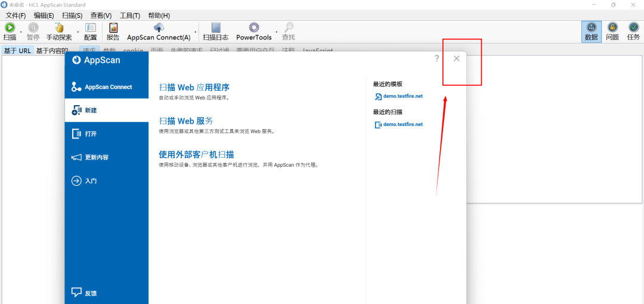Select Open (打开) in the sidebar
Screen dimensions: 644x304
106,134
